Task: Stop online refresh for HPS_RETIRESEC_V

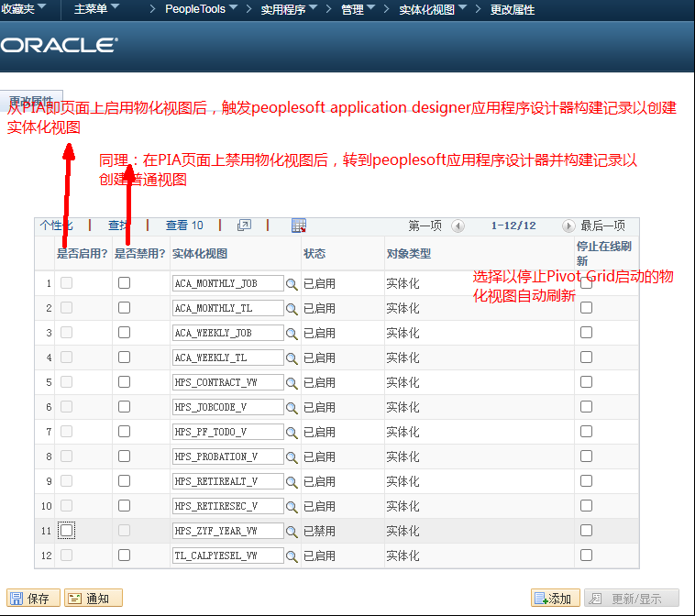Action: (x=587, y=506)
